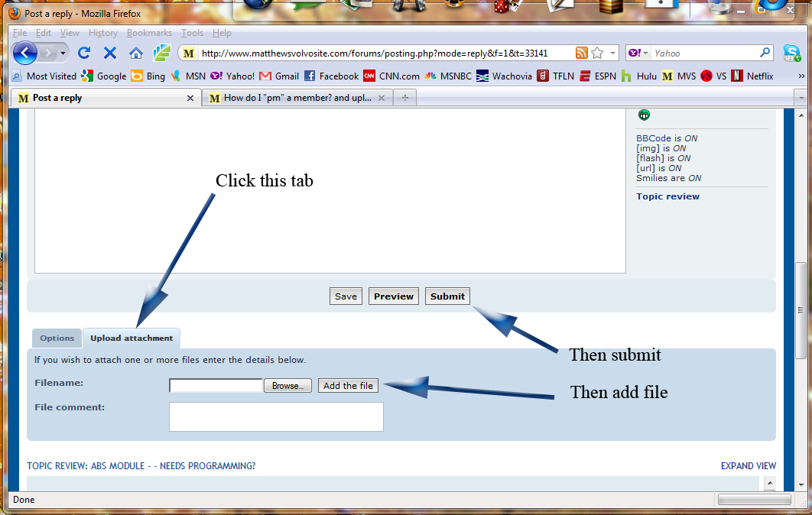Open the Gmail bookmark

point(279,76)
